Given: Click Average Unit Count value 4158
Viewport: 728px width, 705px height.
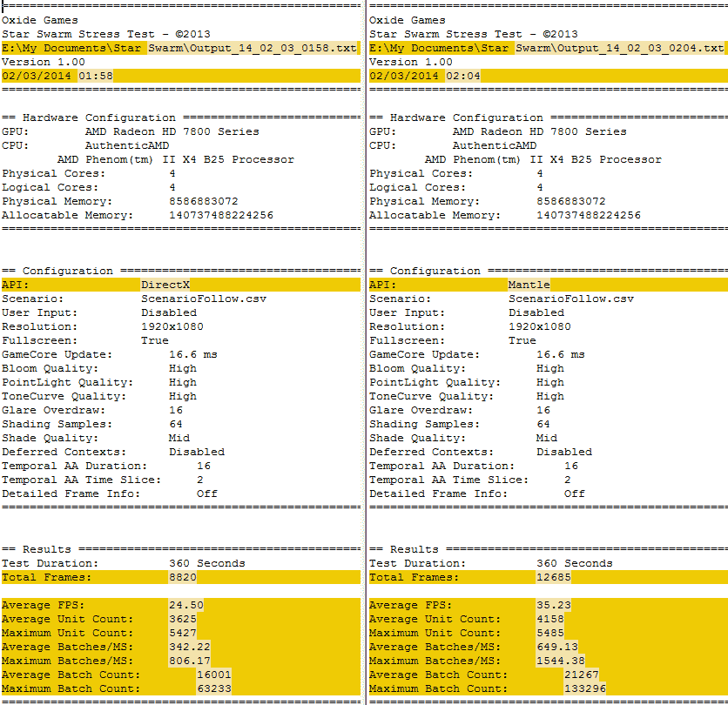Looking at the screenshot, I should 550,619.
